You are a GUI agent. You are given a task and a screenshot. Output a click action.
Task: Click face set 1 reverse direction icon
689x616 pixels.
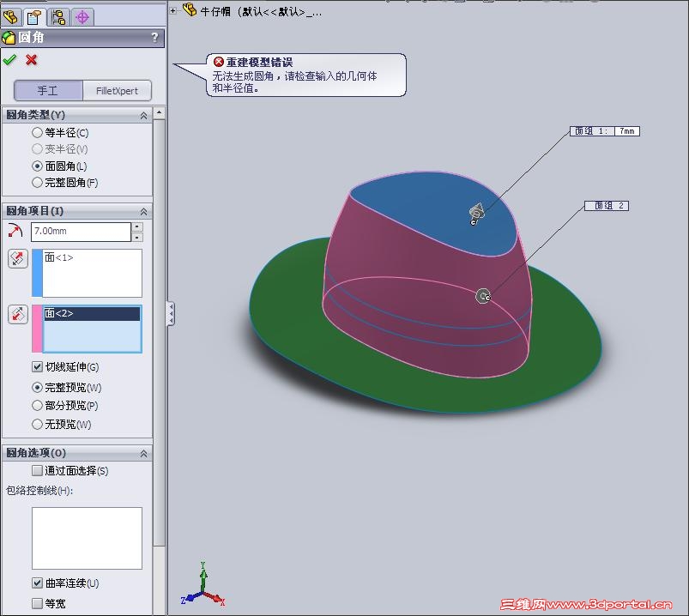click(x=17, y=258)
